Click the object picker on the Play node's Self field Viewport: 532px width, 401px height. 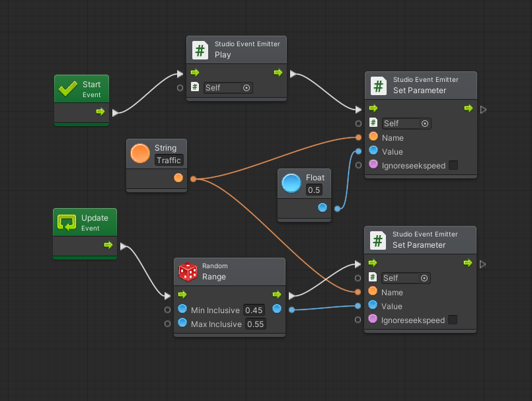tap(247, 87)
